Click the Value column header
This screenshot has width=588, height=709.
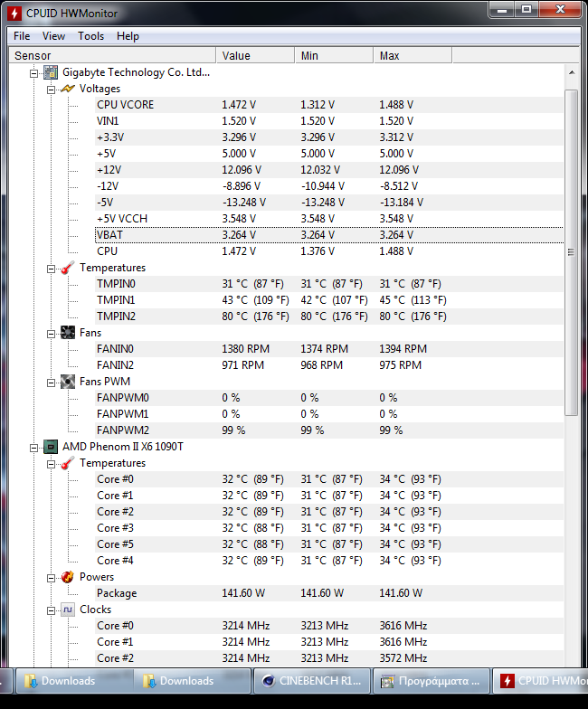click(255, 56)
